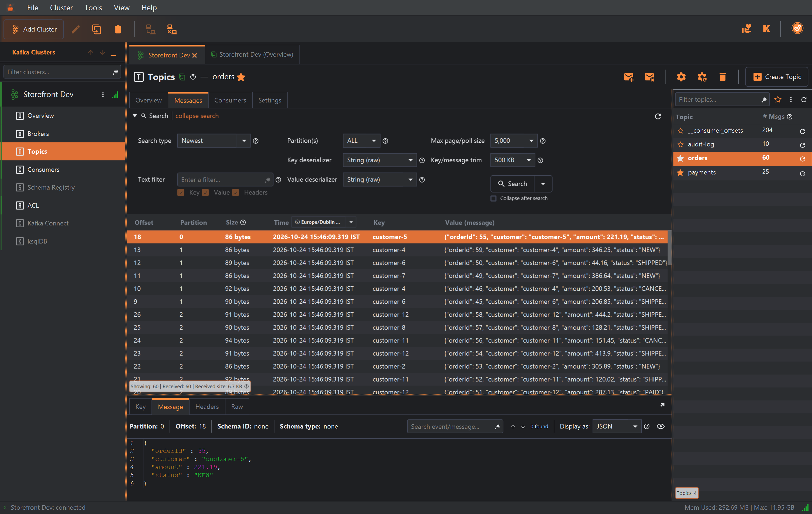Image resolution: width=812 pixels, height=514 pixels.
Task: Click the Filter topics input field
Action: (x=722, y=100)
